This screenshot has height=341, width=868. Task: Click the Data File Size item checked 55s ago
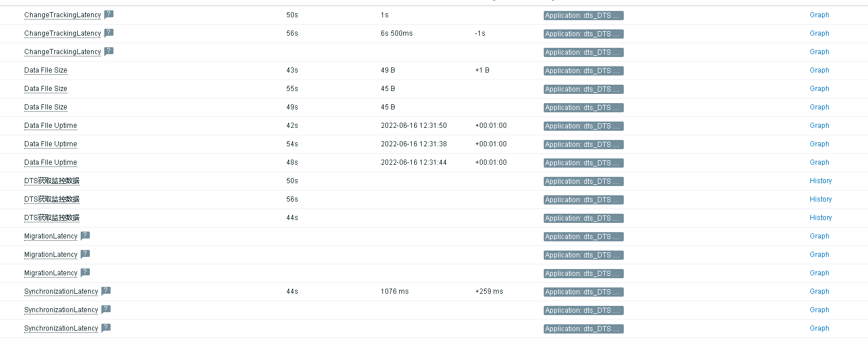click(46, 89)
